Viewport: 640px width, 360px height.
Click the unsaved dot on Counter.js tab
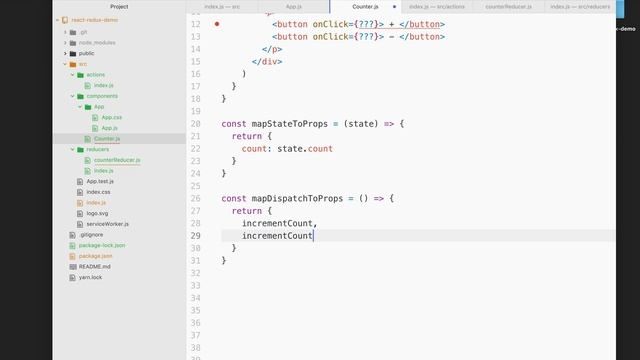pyautogui.click(x=394, y=7)
